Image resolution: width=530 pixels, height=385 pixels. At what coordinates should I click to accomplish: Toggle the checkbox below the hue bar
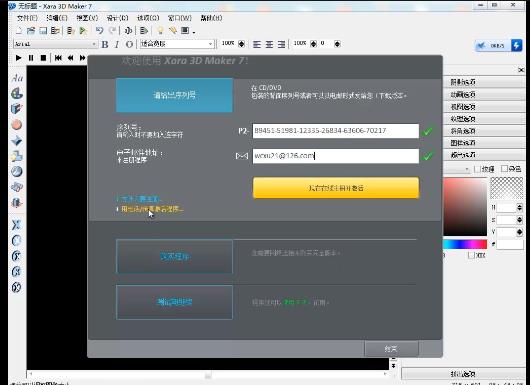[471, 255]
